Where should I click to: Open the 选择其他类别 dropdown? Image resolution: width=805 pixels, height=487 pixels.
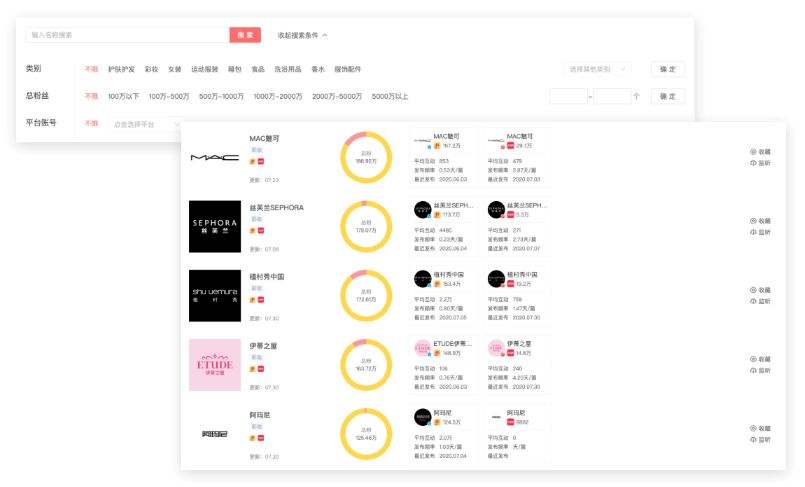[598, 69]
